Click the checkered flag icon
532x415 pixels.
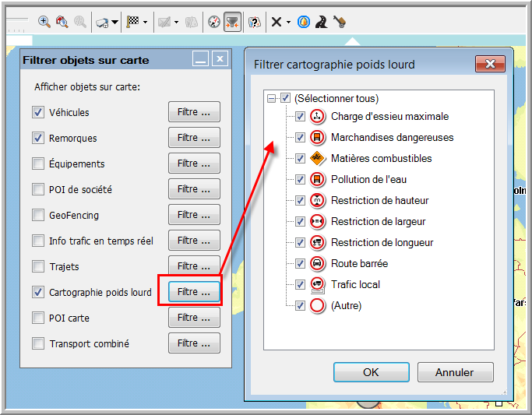(x=132, y=22)
